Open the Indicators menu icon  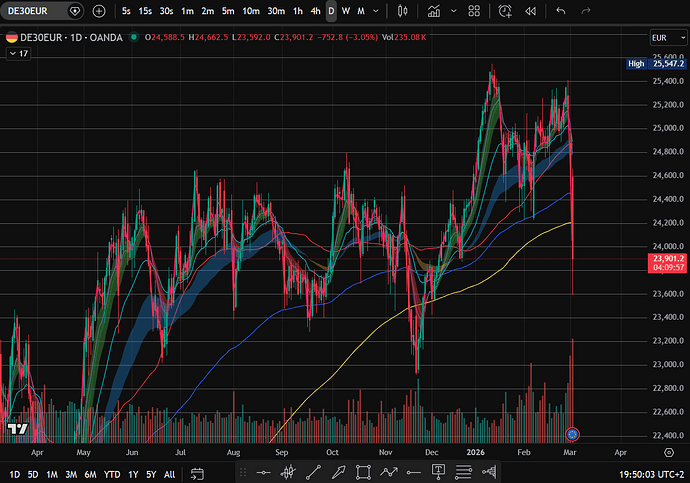[433, 11]
